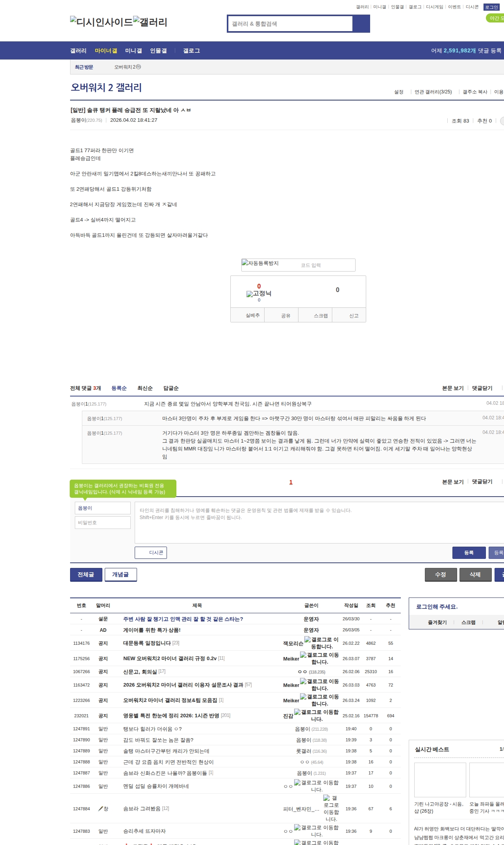Open the survey post 주변 사람 잘 챙기고
Viewport: 504px width, 845px height.
pyautogui.click(x=183, y=619)
